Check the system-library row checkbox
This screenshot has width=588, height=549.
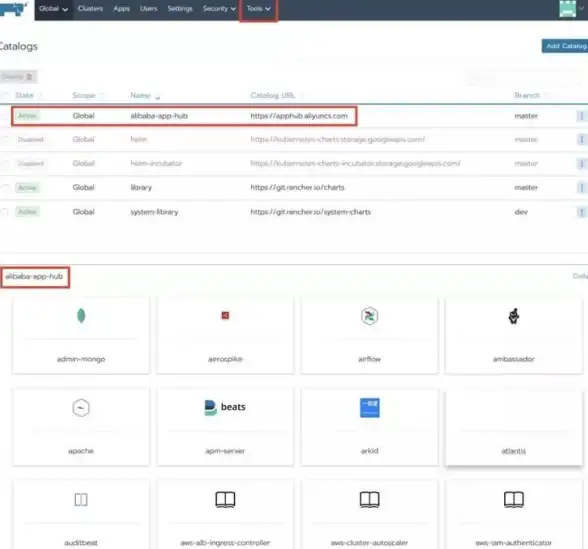[x=5, y=212]
